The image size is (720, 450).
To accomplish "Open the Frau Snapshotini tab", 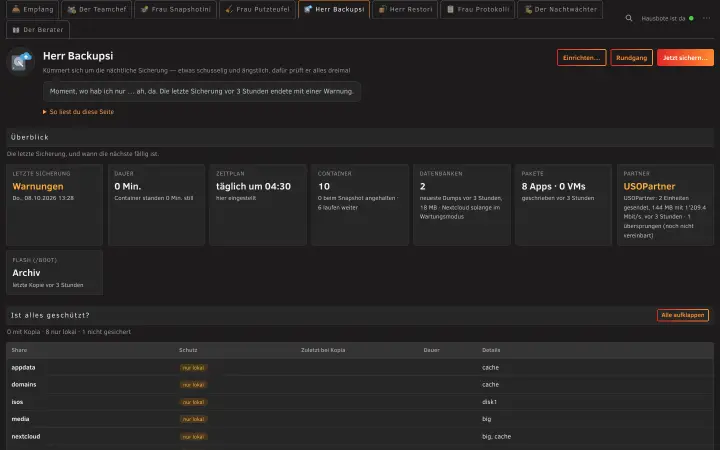I will pyautogui.click(x=175, y=9).
